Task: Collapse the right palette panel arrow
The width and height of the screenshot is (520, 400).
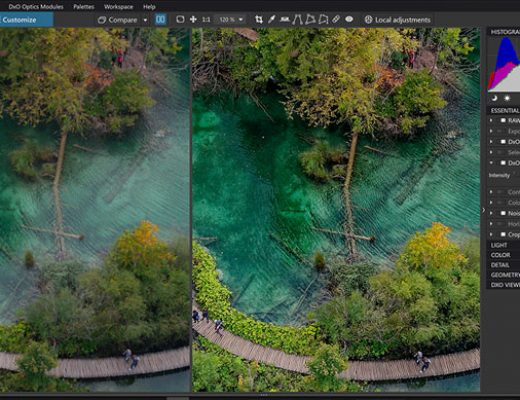Action: [484, 210]
